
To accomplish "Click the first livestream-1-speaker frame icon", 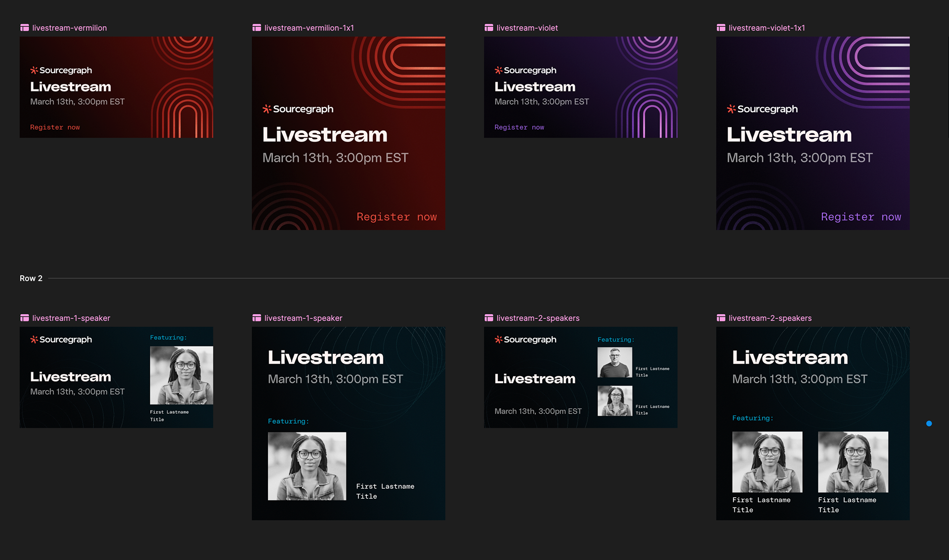I will (24, 318).
